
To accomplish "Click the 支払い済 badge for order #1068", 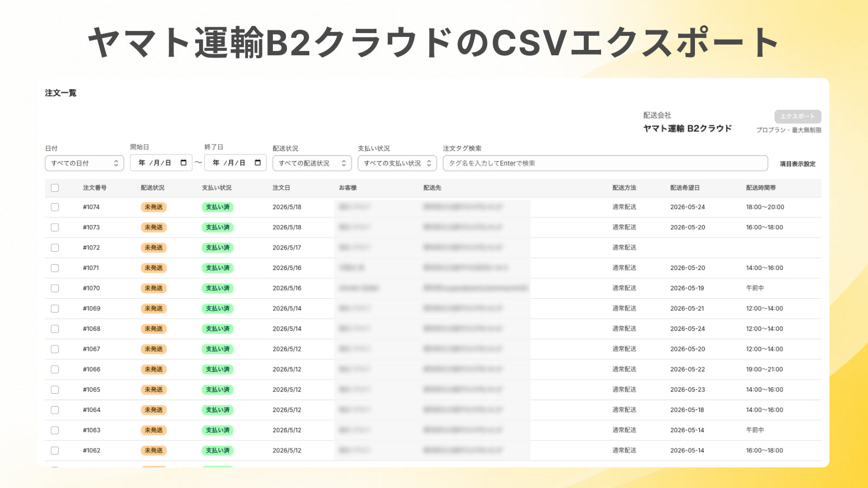I will tap(218, 329).
